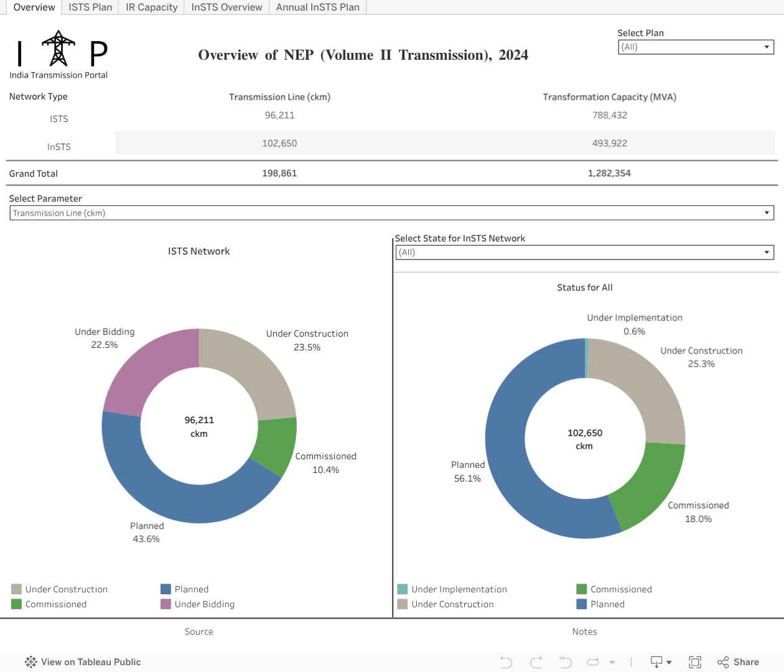The height and width of the screenshot is (672, 784).
Task: Click the India Transmission Portal tower logo
Action: tap(58, 49)
